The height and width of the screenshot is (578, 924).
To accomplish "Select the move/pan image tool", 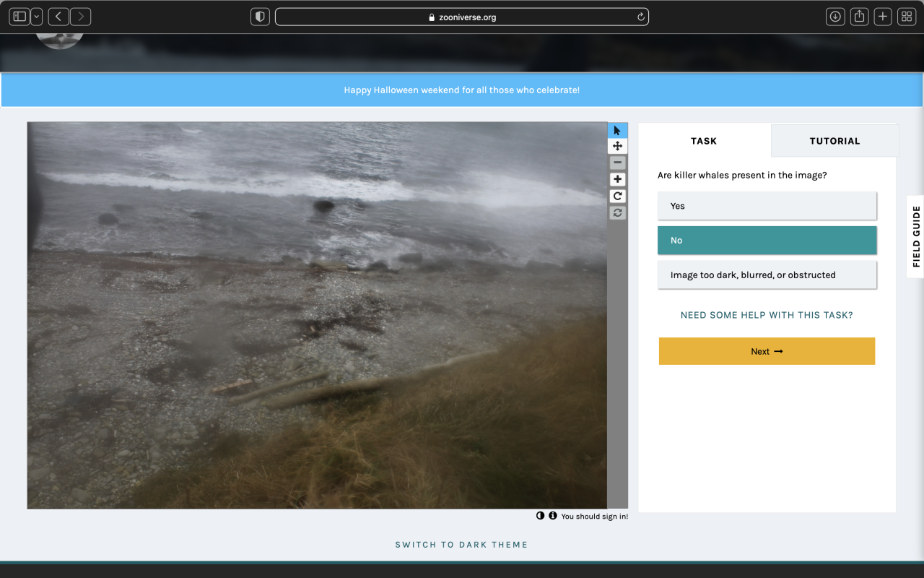I will coord(617,146).
